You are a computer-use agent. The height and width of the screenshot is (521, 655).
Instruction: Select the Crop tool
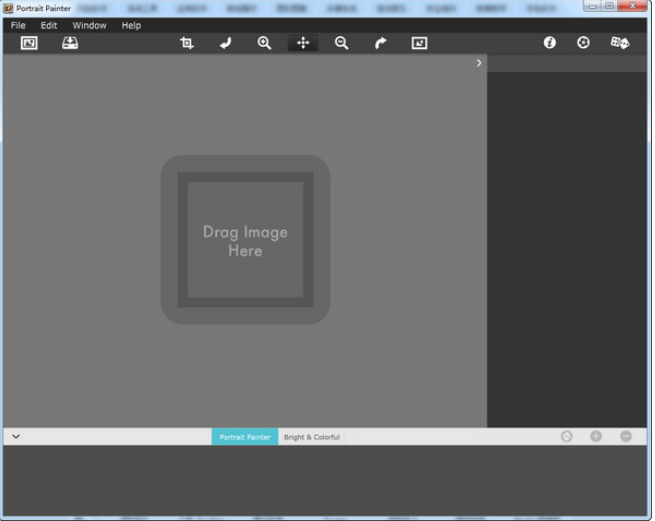tap(187, 43)
